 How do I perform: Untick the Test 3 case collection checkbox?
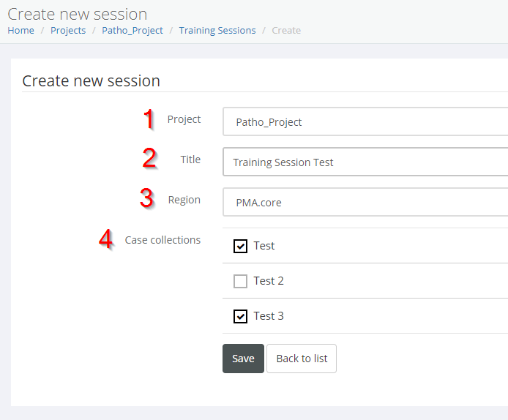pyautogui.click(x=240, y=316)
